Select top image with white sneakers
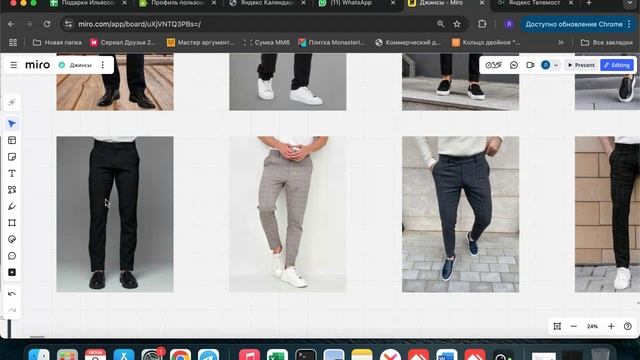Viewport: 640px width, 360px height. 287,82
